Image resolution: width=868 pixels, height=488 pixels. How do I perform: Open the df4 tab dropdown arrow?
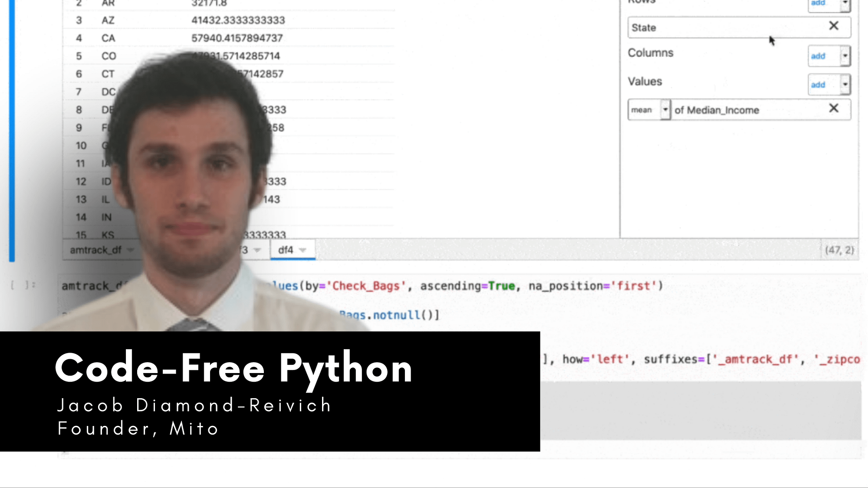coord(302,250)
